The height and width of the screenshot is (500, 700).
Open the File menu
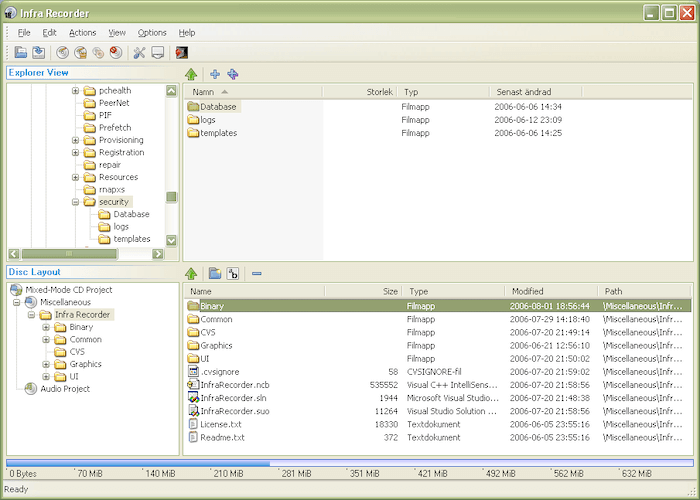[24, 33]
